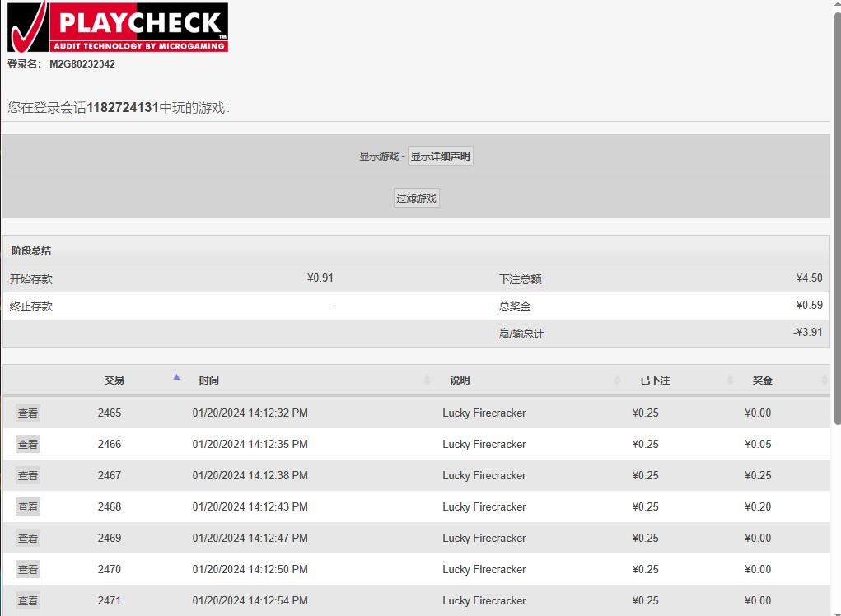Viewport: 841px width, 616px height.
Task: Click scrollbar down arrow
Action: (835, 609)
